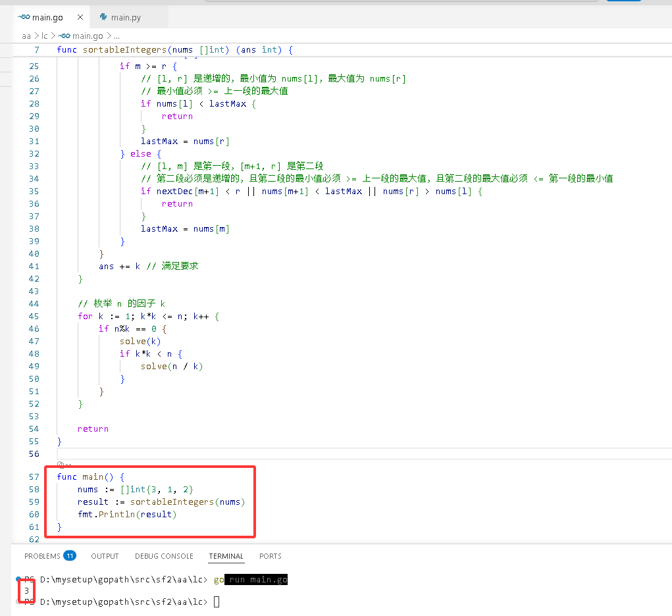
Task: Switch to the main.py editor tab
Action: coord(126,17)
